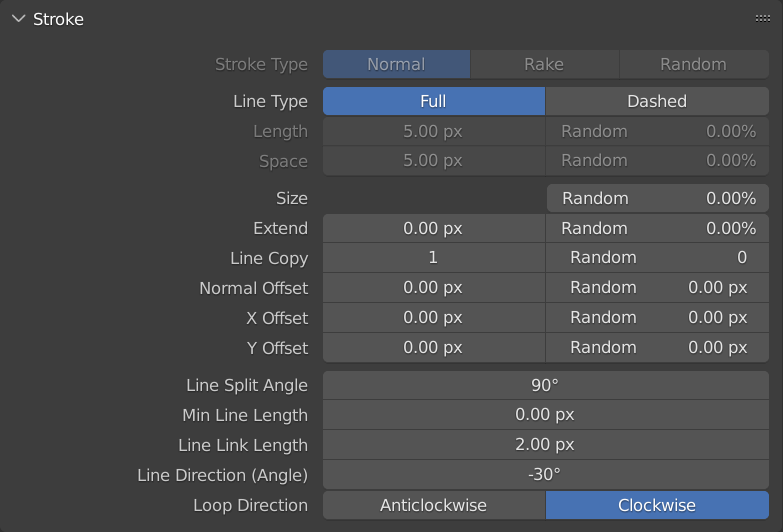
Task: Select Rake stroke type
Action: [x=544, y=64]
